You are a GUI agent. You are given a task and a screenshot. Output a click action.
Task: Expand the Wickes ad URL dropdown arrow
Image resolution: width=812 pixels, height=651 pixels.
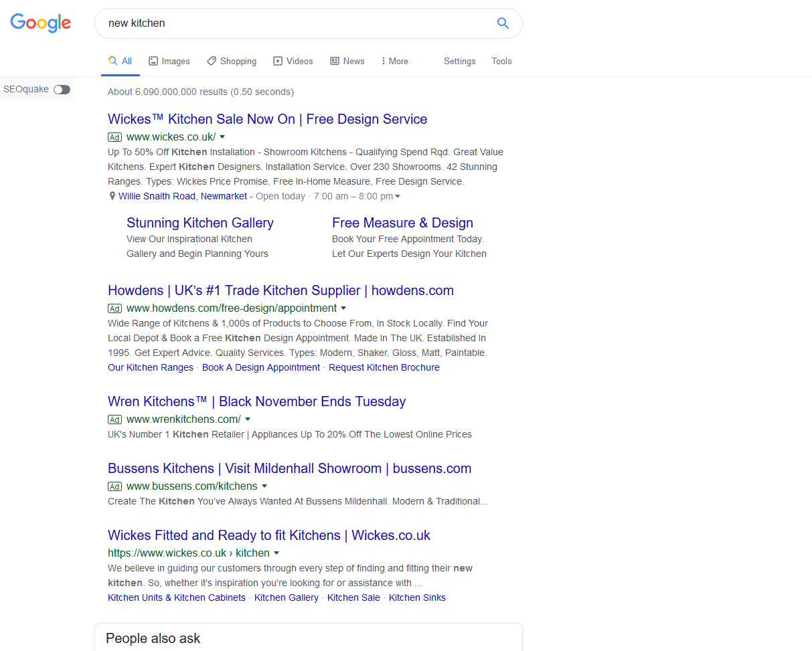pos(222,137)
